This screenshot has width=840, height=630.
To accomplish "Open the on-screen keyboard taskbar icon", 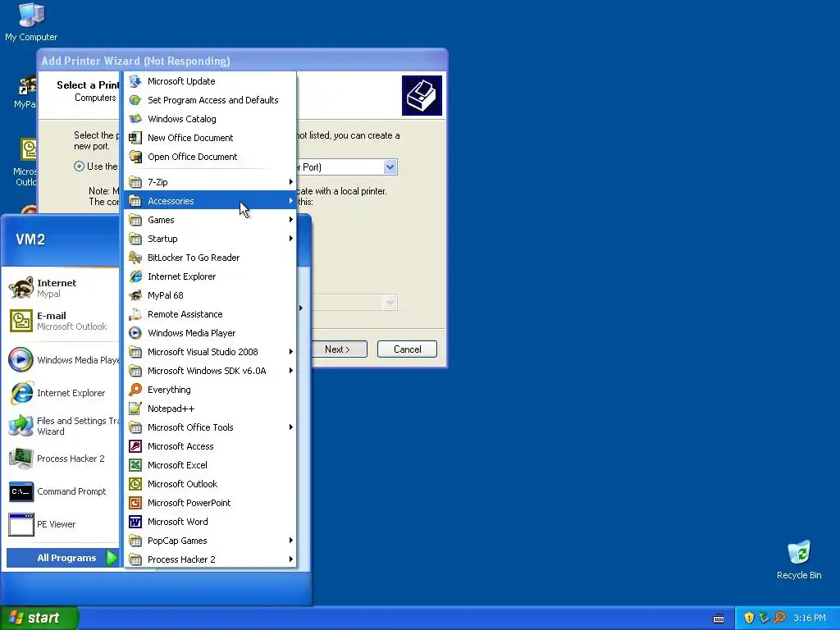I will click(x=719, y=619).
